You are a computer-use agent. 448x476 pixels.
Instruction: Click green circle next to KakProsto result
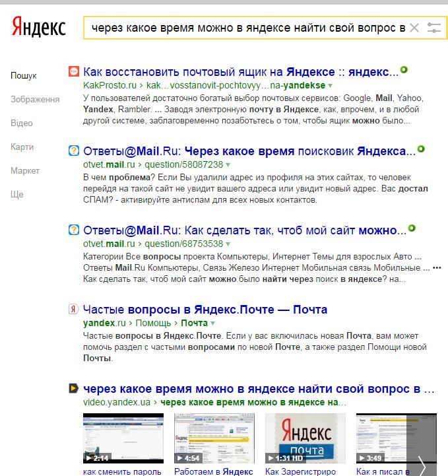(x=404, y=69)
